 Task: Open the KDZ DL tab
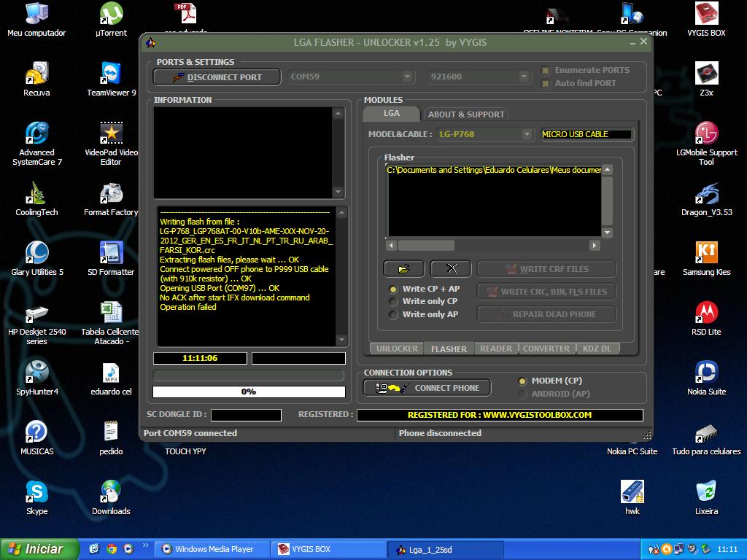click(x=597, y=349)
